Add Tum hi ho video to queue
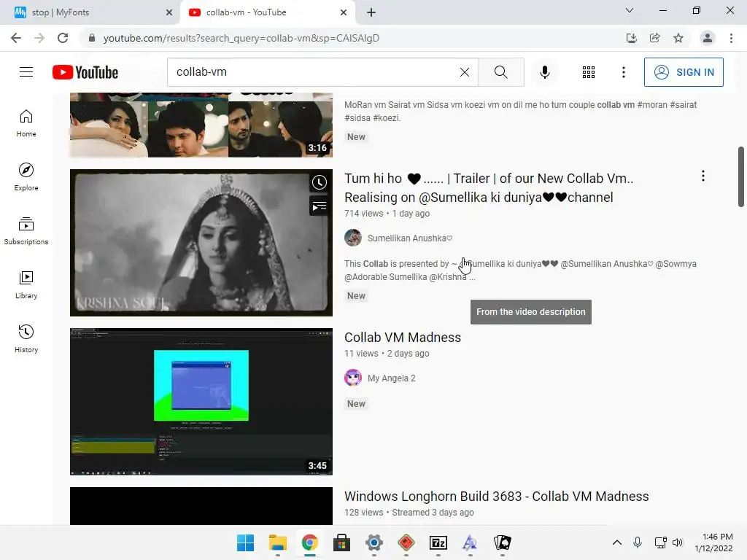The height and width of the screenshot is (560, 747). click(320, 206)
